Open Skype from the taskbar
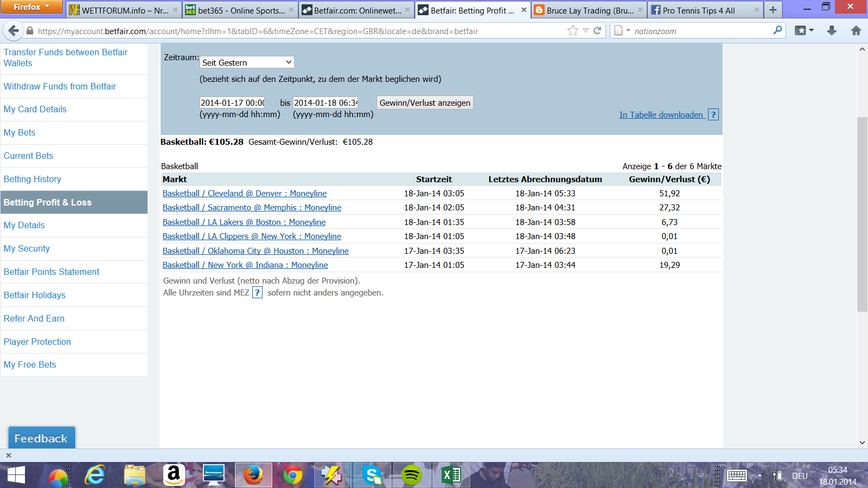Screen dimensions: 868x488 point(372,476)
